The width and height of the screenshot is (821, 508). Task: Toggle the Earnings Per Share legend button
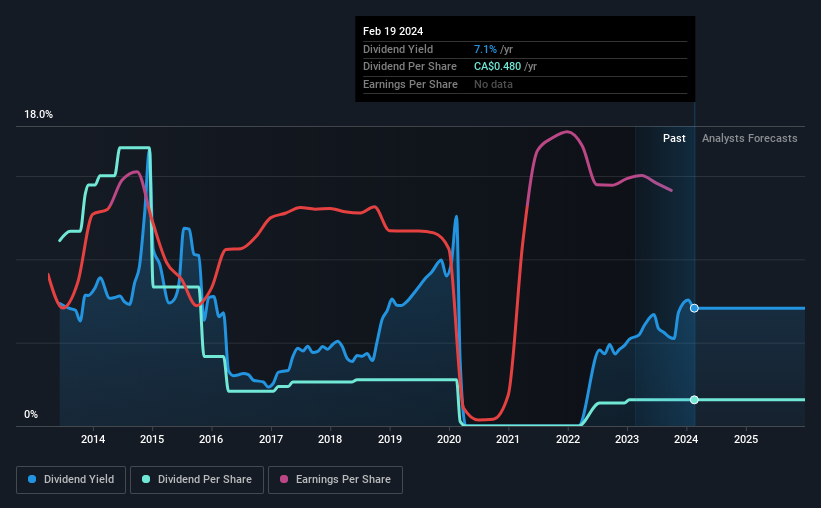pyautogui.click(x=335, y=480)
